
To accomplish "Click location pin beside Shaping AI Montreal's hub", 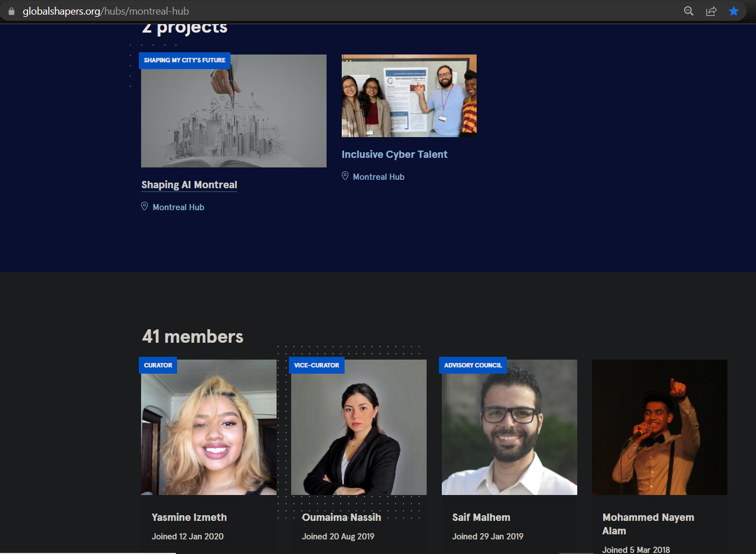I will (144, 206).
